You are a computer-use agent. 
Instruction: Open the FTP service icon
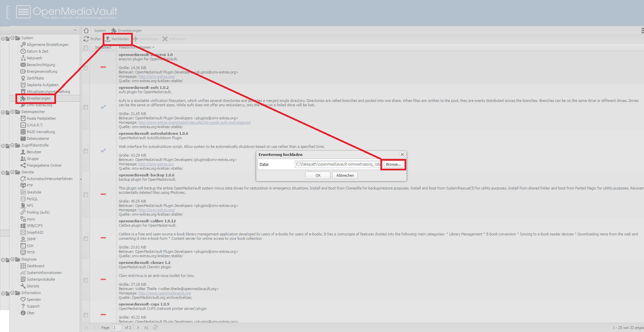[23, 185]
